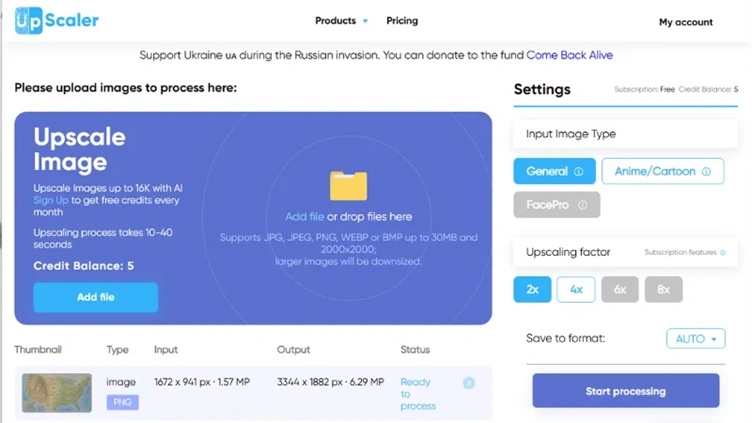The width and height of the screenshot is (752, 423).
Task: Click the Subscription features label
Action: (680, 252)
